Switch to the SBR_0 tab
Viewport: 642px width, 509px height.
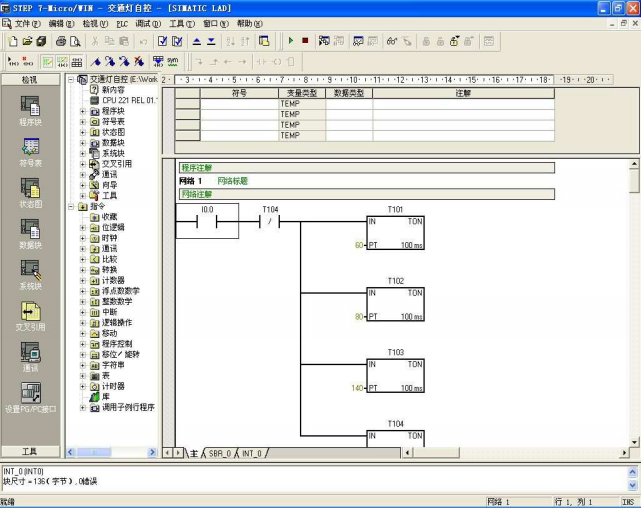[219, 453]
